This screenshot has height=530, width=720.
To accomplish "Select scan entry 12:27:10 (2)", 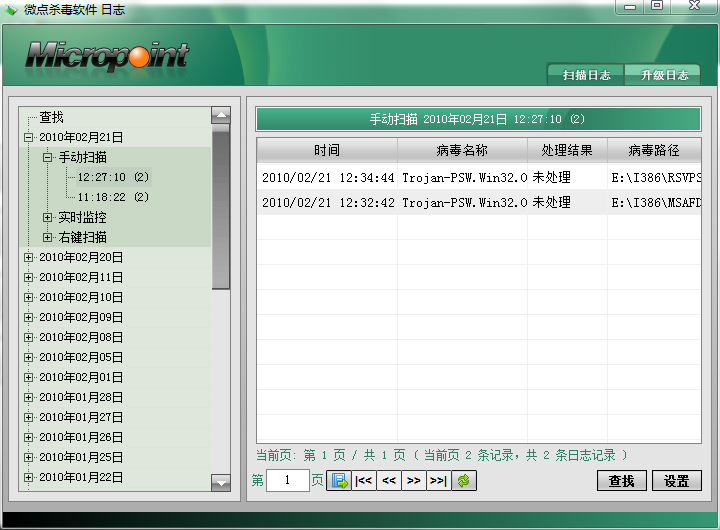I will [113, 177].
